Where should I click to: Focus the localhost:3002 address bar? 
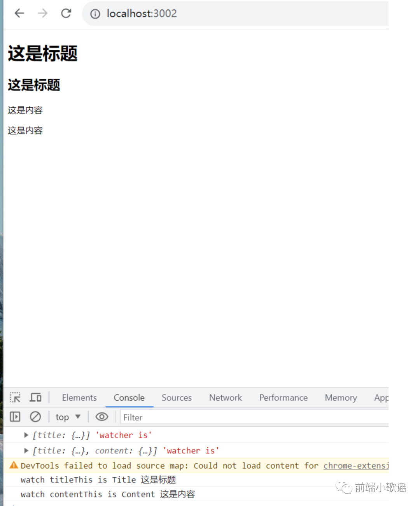pos(235,14)
